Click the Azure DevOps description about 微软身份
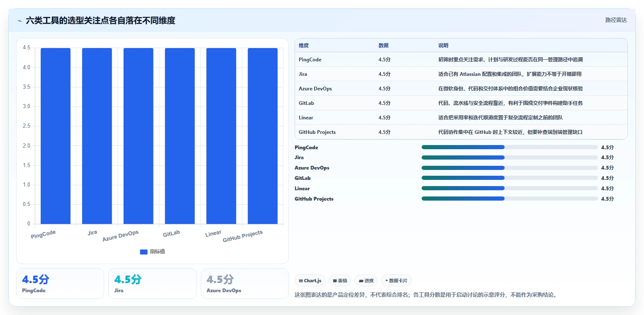 [511, 89]
